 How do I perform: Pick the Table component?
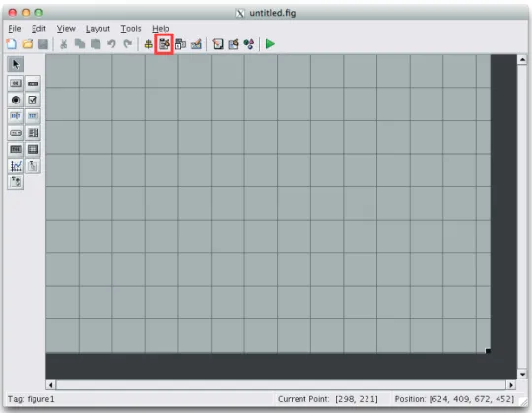coord(33,149)
